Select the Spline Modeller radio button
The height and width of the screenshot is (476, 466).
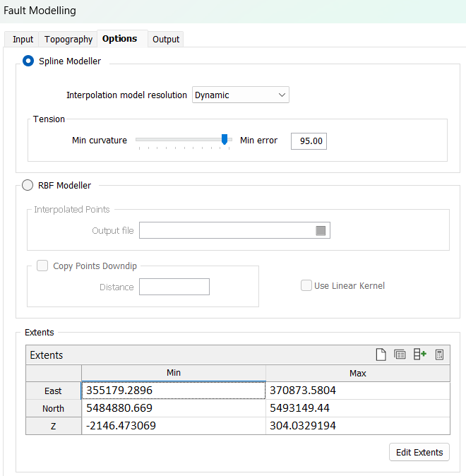tap(28, 61)
